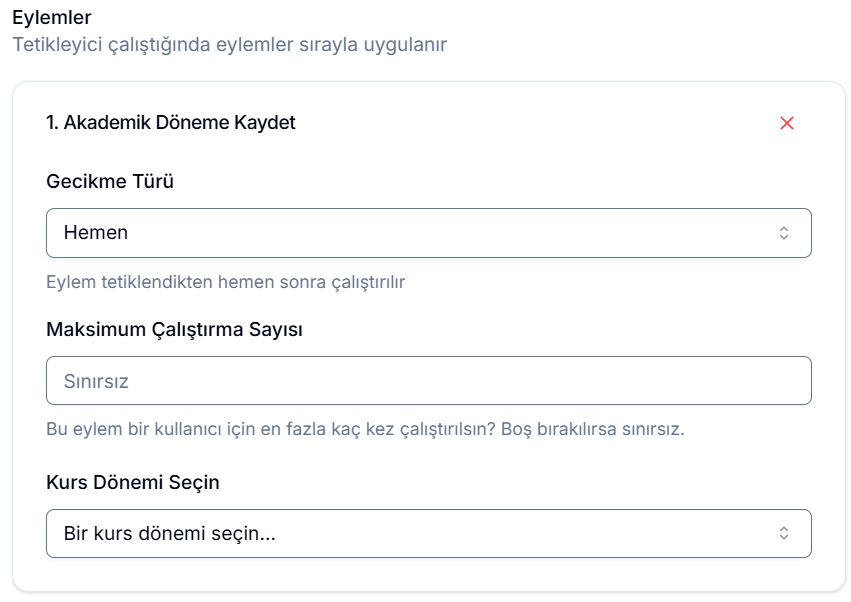This screenshot has width=851, height=602.
Task: Focus the Maksimum Çalıştırma Sayısı input field
Action: point(428,381)
